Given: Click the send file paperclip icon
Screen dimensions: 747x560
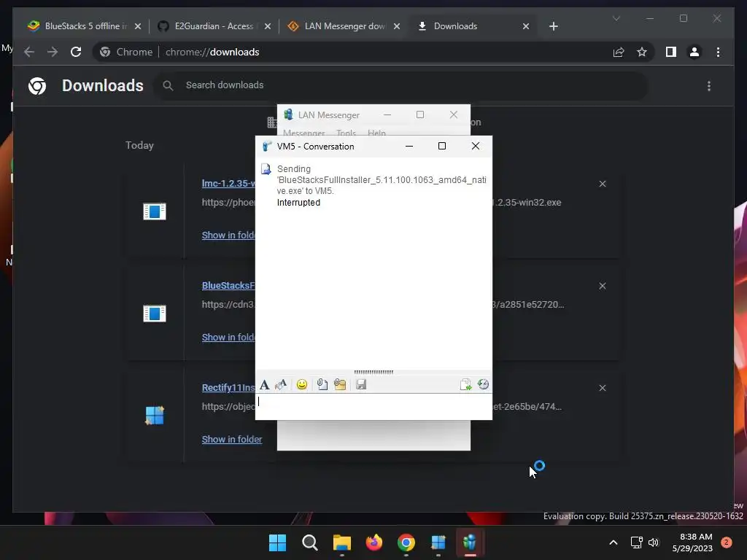Looking at the screenshot, I should (x=322, y=384).
